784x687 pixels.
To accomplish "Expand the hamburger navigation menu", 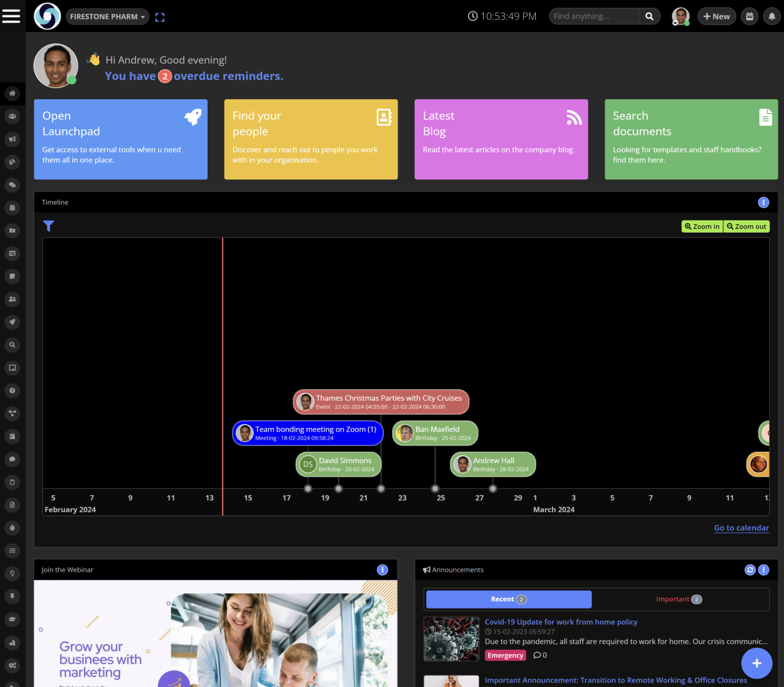I will (12, 16).
